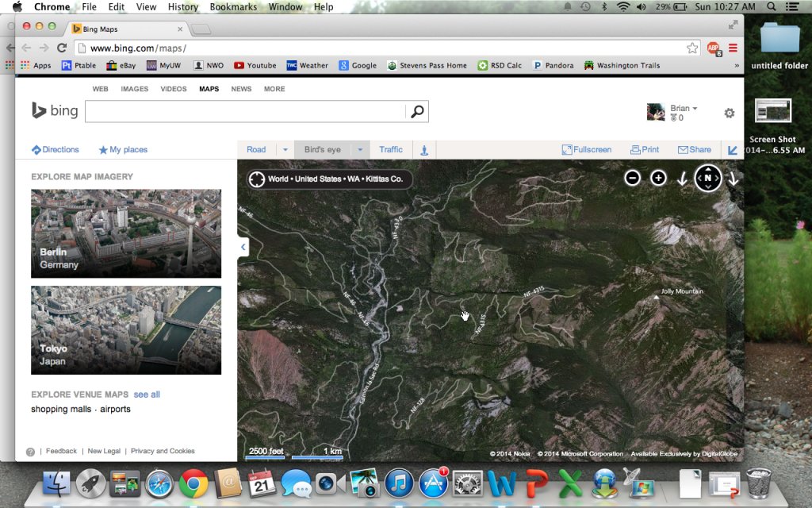The height and width of the screenshot is (508, 812).
Task: Bookmark this page with the star
Action: pyautogui.click(x=692, y=48)
